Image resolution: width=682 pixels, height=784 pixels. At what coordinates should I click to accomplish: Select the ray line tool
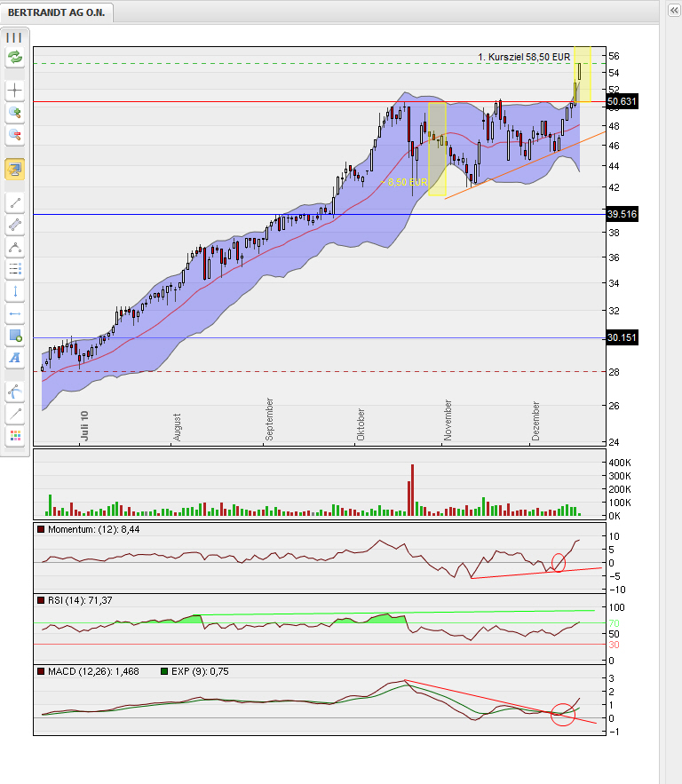coord(15,414)
